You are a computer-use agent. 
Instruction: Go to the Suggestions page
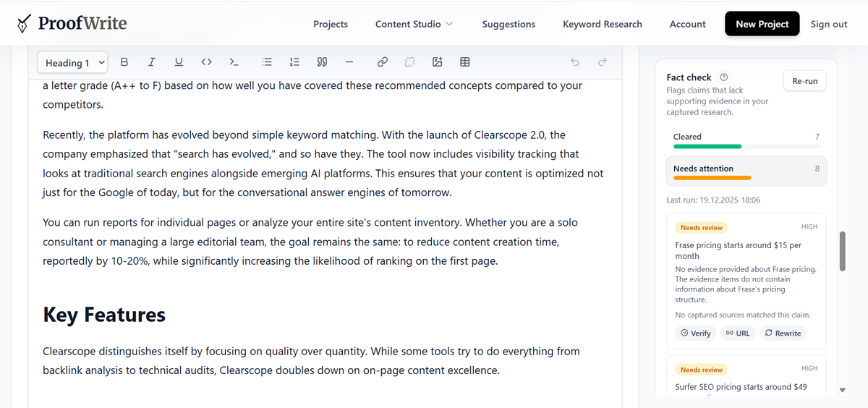(x=509, y=24)
